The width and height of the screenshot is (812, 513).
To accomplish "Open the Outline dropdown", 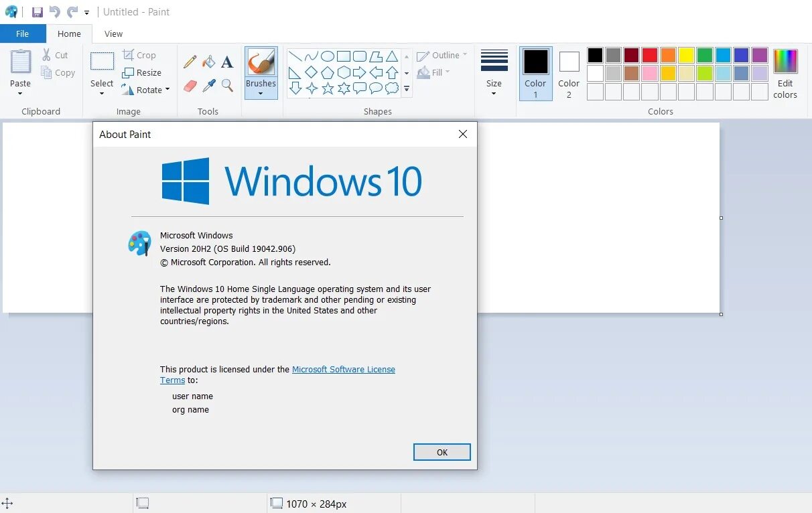I will coord(441,55).
